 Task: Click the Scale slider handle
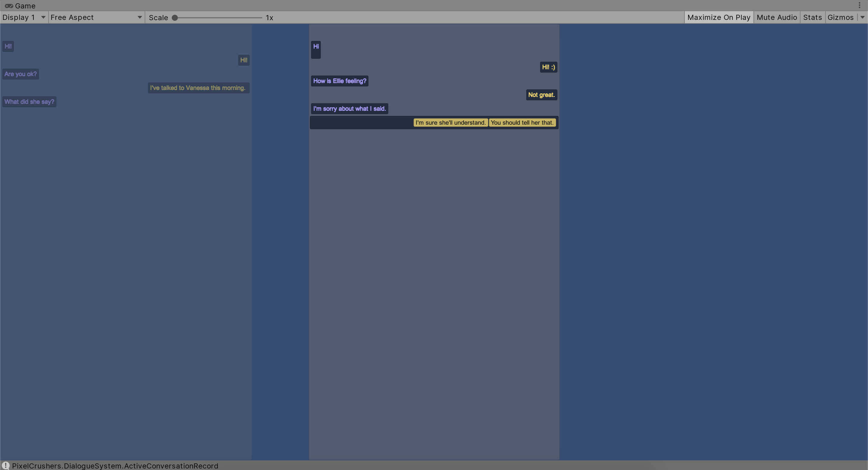(x=175, y=17)
